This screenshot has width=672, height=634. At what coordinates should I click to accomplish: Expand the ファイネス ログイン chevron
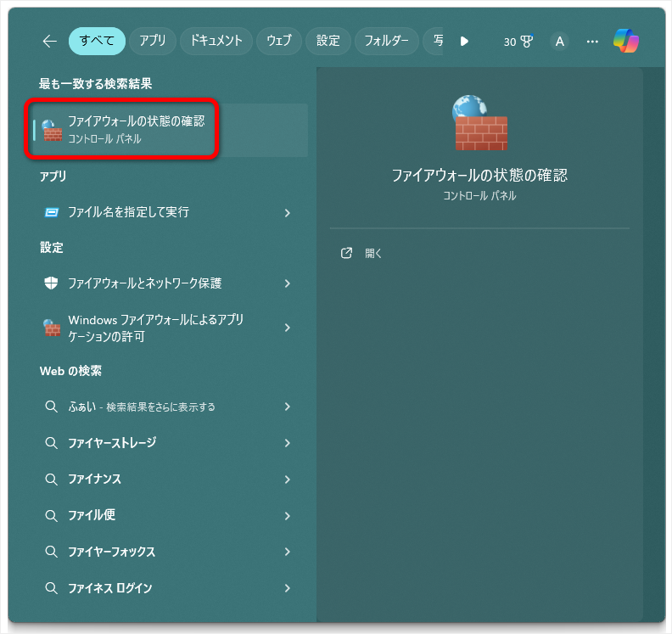point(288,588)
